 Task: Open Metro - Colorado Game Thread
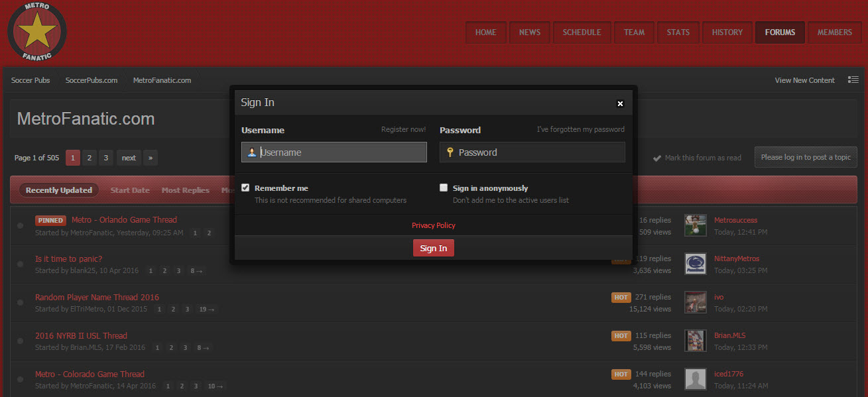[90, 374]
